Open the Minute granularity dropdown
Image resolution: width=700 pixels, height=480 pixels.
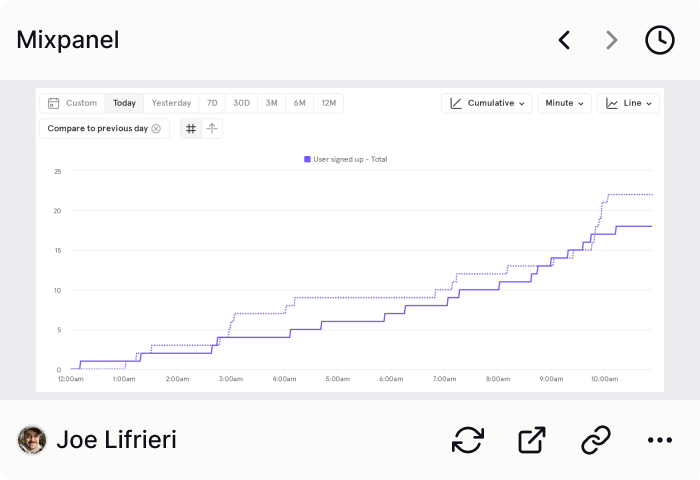tap(564, 103)
